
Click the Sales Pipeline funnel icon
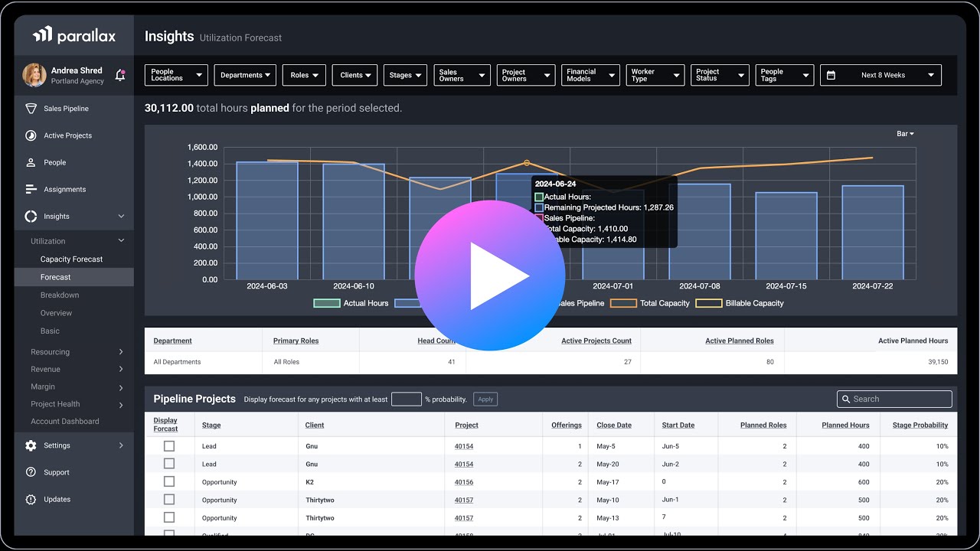pyautogui.click(x=31, y=109)
